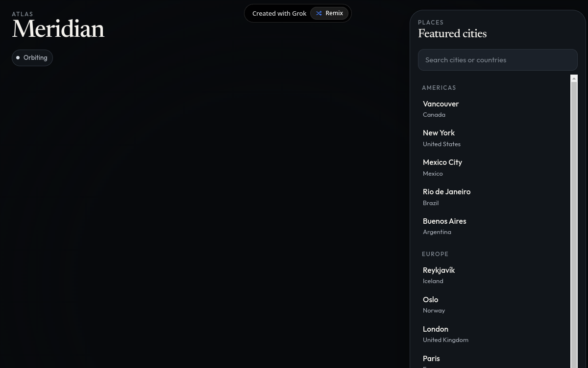Image resolution: width=588 pixels, height=368 pixels.
Task: Click the Remix shuffle icon
Action: coord(319,13)
